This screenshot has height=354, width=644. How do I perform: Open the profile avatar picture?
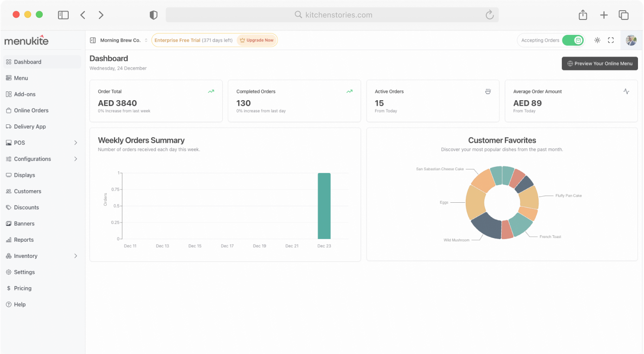coord(631,40)
